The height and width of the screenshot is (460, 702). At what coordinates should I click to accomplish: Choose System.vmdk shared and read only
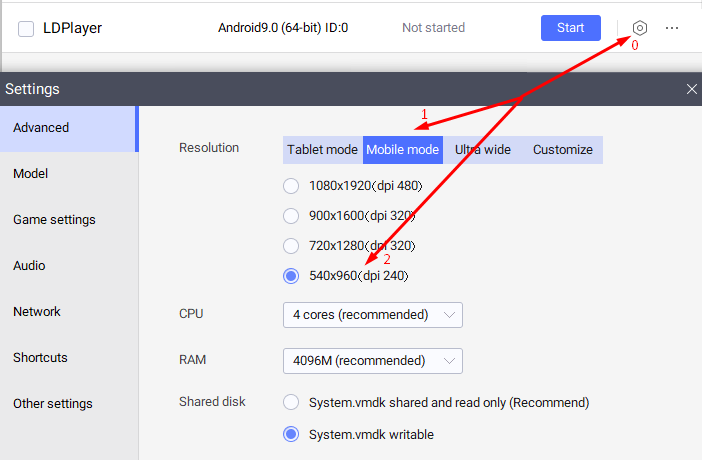coord(291,402)
